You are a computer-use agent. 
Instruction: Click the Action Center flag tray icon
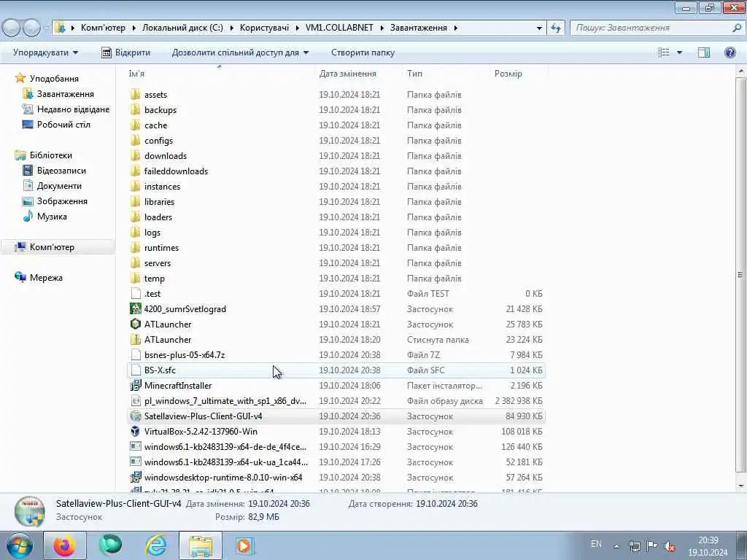click(x=651, y=545)
